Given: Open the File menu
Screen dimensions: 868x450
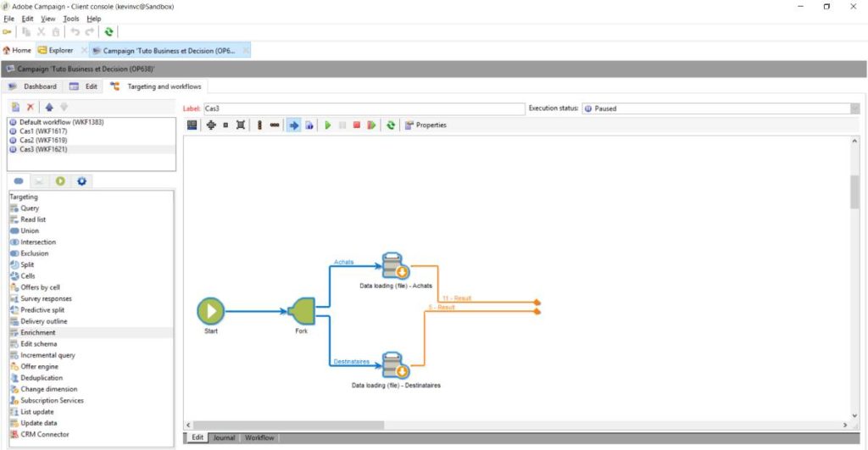Looking at the screenshot, I should [8, 19].
